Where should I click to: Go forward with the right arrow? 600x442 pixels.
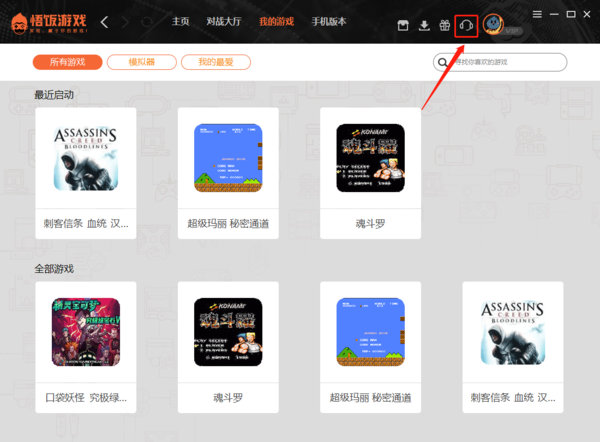125,22
